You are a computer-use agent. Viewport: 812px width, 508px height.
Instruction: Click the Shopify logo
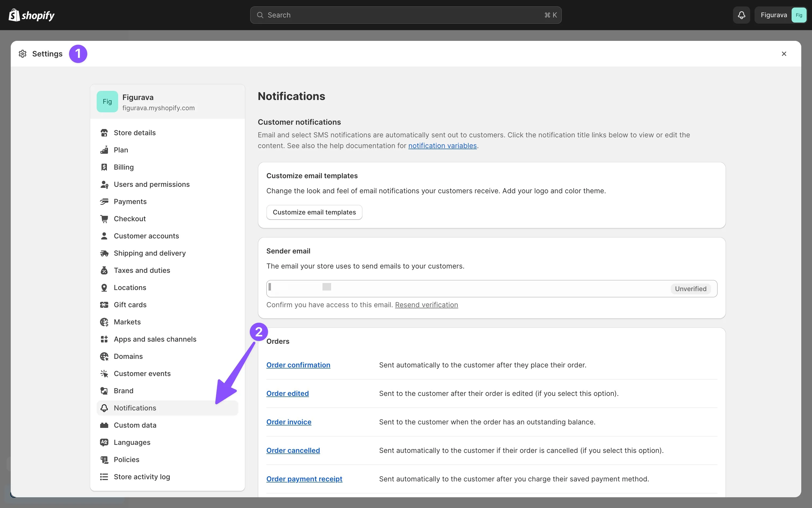[31, 15]
